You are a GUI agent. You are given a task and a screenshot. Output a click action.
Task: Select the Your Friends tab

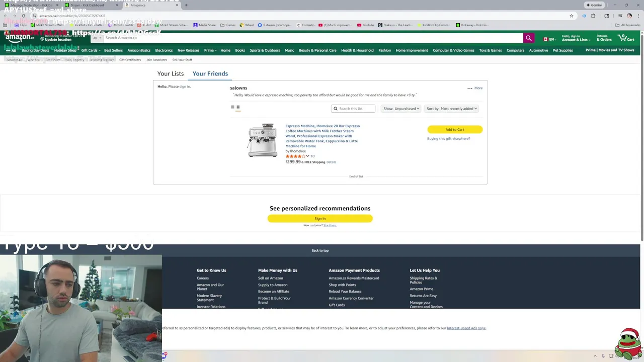tap(210, 73)
